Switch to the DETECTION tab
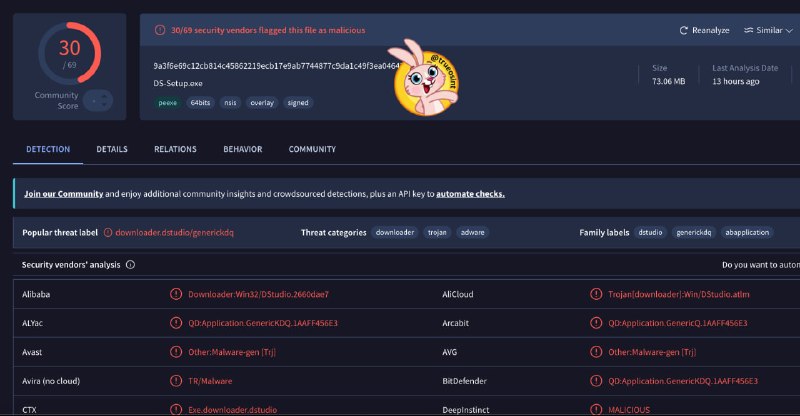Screen dimensions: 800x416 [x=48, y=149]
